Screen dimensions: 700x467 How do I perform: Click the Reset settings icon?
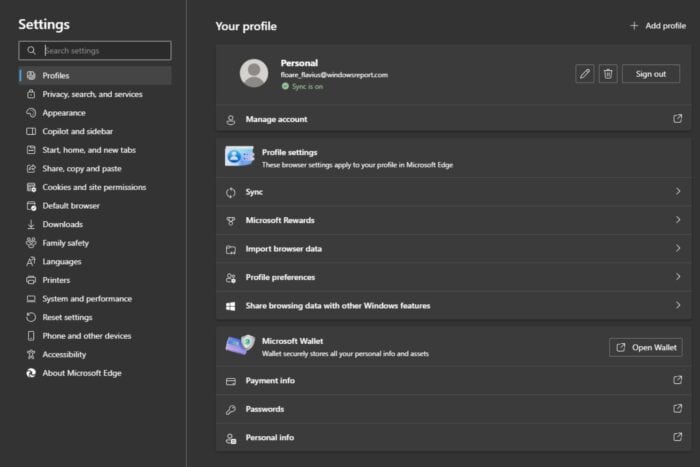coord(31,317)
